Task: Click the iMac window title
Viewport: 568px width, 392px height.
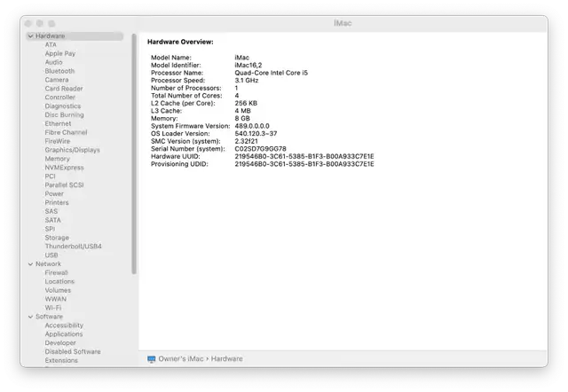Action: [x=343, y=23]
